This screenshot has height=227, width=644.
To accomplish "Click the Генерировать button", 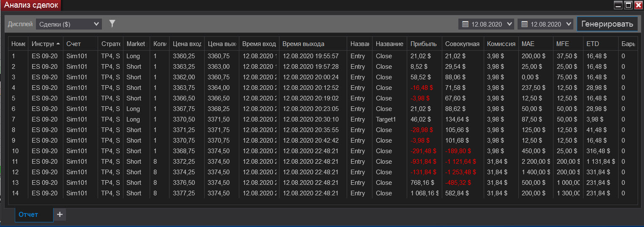I will tap(607, 24).
